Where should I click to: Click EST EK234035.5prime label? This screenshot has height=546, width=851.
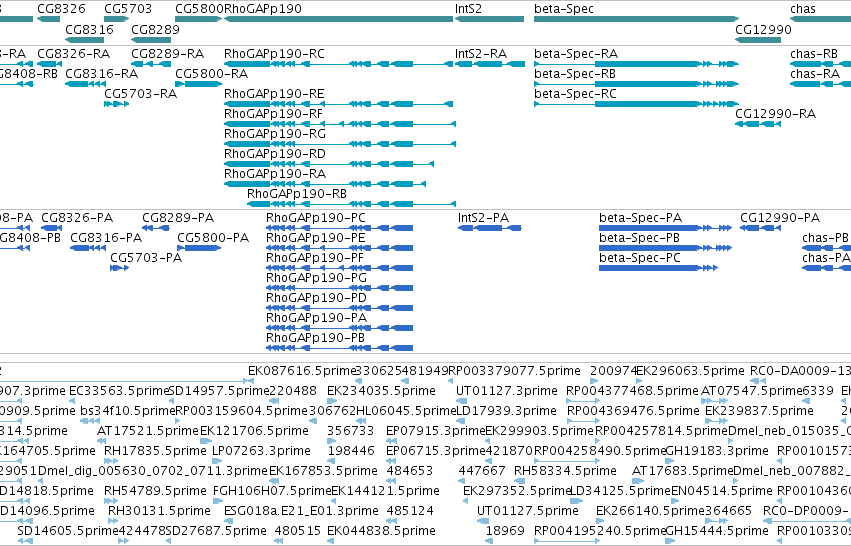[381, 391]
